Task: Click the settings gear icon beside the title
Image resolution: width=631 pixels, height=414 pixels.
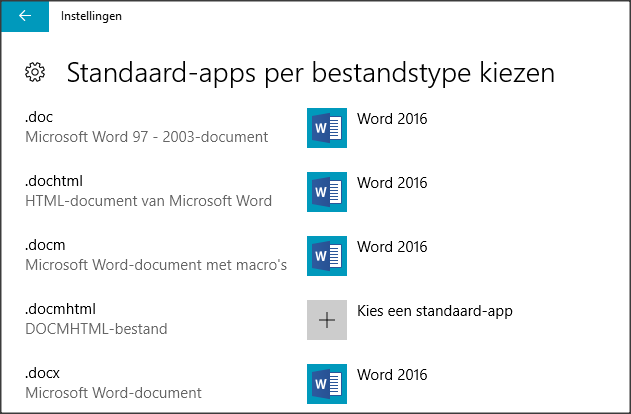Action: pos(35,72)
